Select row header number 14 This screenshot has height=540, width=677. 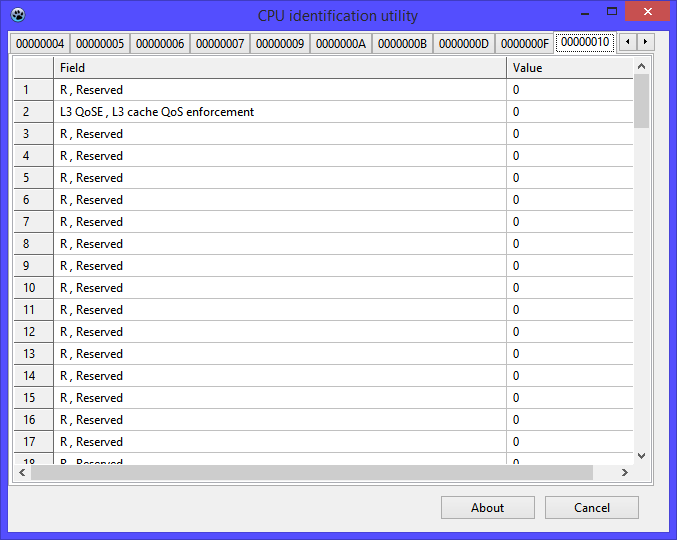pyautogui.click(x=34, y=376)
